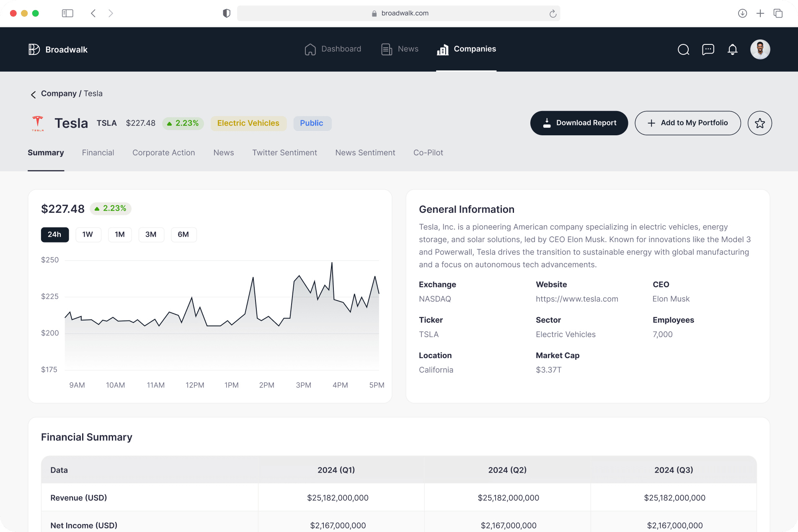This screenshot has height=532, width=798.
Task: Go back using Company breadcrumb chevron
Action: point(34,94)
